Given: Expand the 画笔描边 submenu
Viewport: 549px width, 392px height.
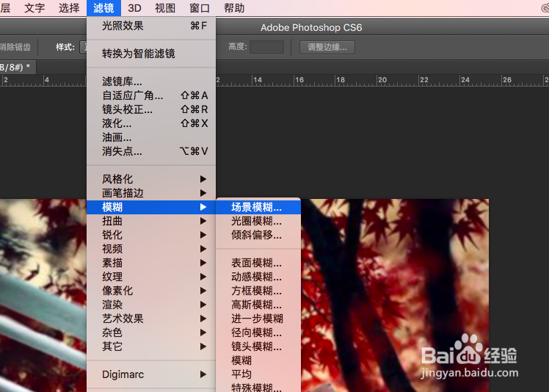Looking at the screenshot, I should (x=151, y=193).
